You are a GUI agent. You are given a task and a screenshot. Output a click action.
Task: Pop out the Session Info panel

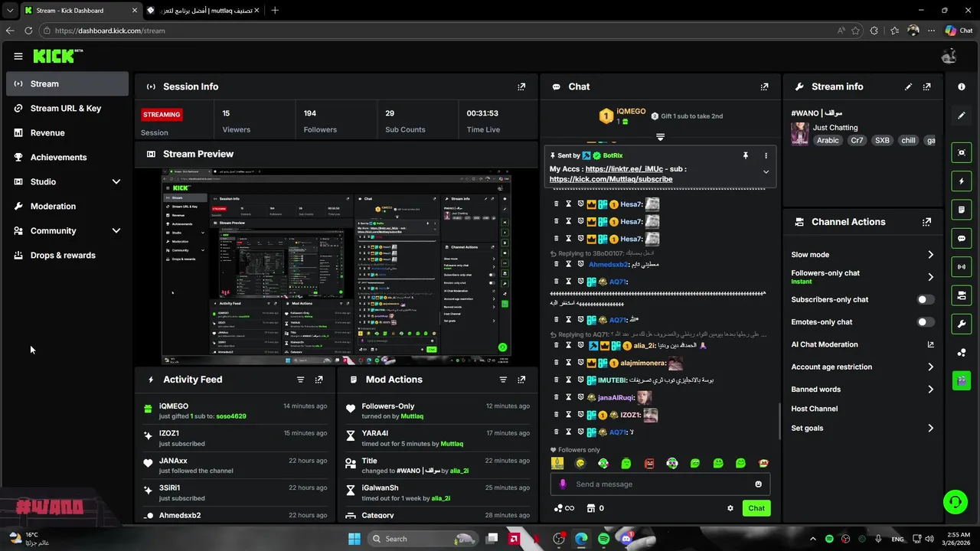[x=521, y=86]
